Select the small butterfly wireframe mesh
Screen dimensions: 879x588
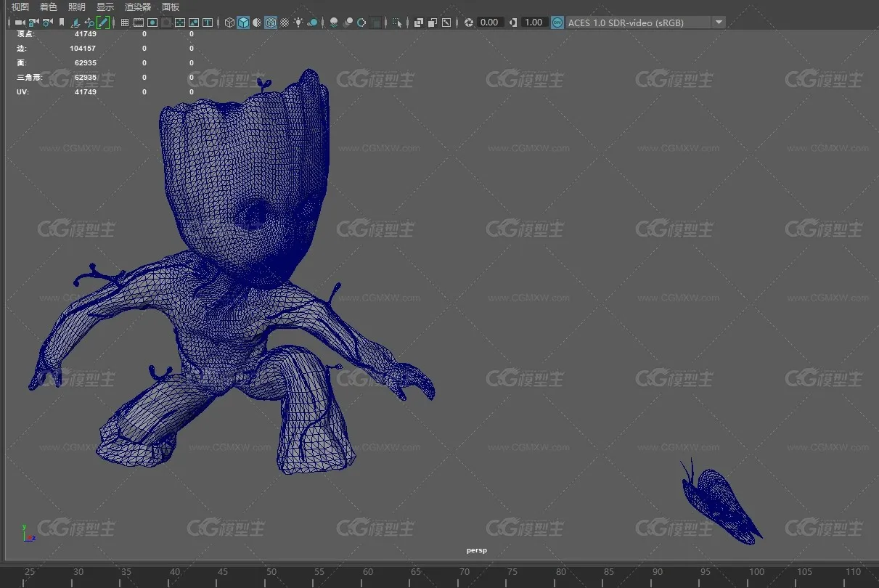(721, 502)
